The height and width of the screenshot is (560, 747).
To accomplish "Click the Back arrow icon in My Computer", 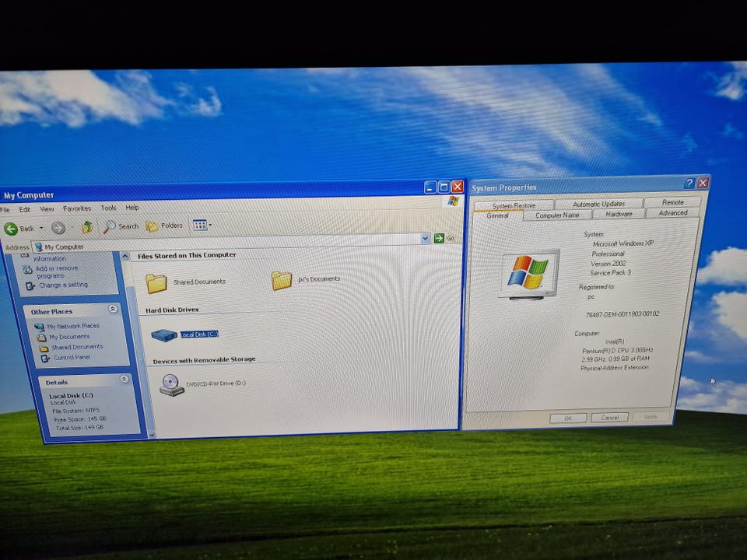I will pyautogui.click(x=11, y=229).
